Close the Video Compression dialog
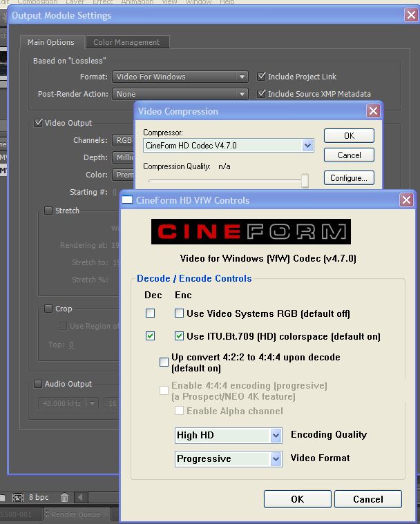This screenshot has height=524, width=420. coord(373,110)
